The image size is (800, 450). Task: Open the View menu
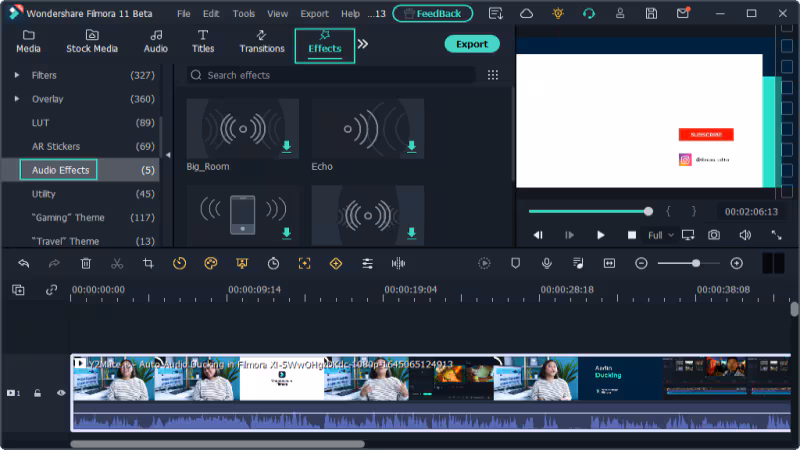tap(278, 14)
